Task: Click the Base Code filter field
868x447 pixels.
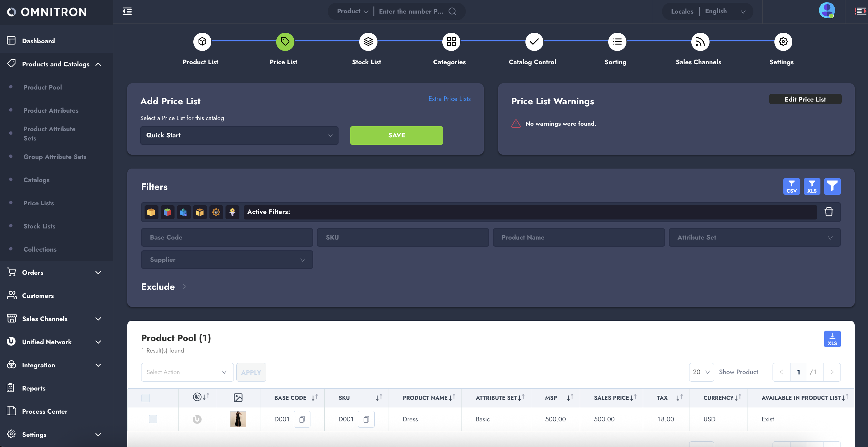Action: pyautogui.click(x=227, y=237)
